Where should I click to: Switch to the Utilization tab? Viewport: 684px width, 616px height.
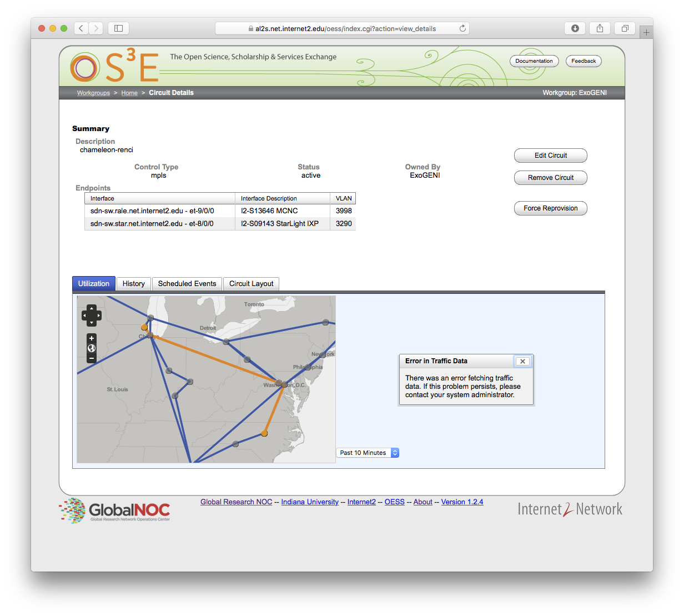pos(94,284)
